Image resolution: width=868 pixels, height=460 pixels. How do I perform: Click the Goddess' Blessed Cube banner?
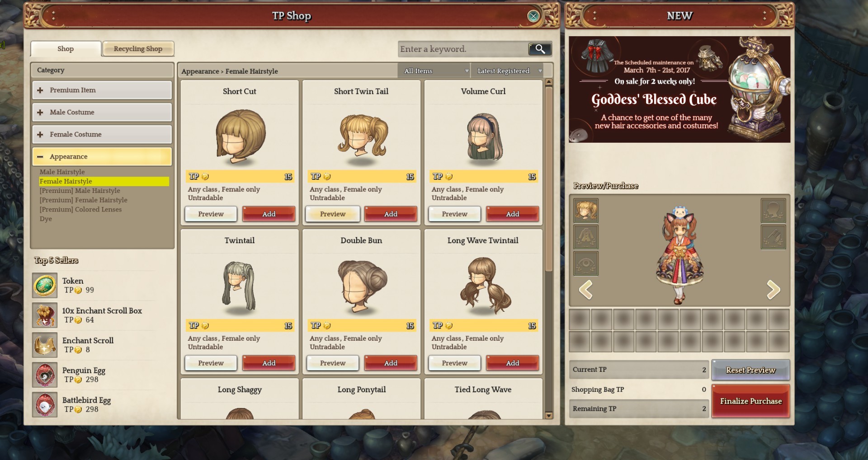click(679, 89)
